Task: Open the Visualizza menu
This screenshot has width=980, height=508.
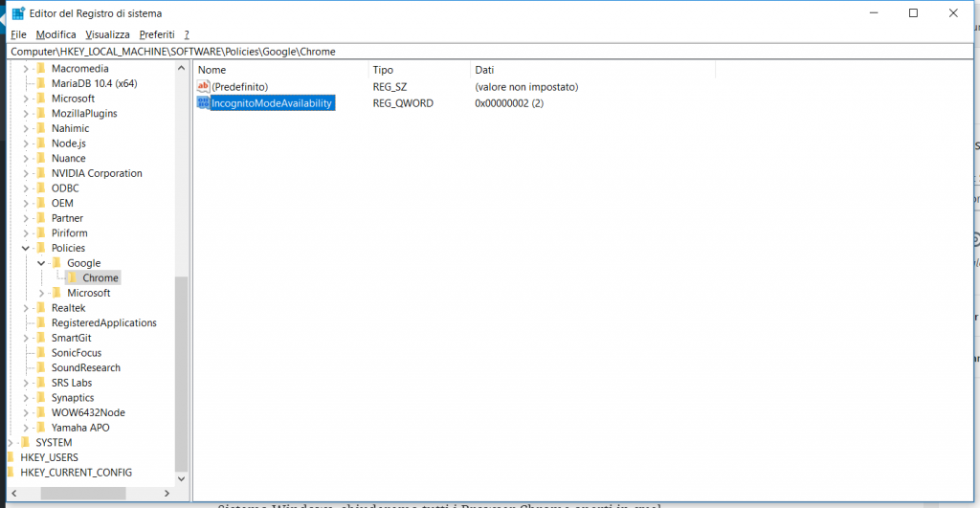Action: (x=107, y=34)
